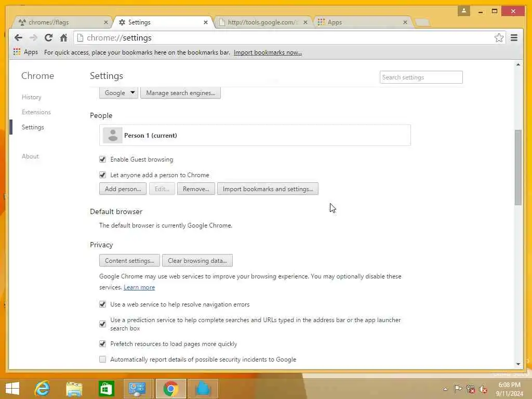Open Control Panel taskbar icon
Viewport: 532px width, 399px height.
pyautogui.click(x=137, y=389)
